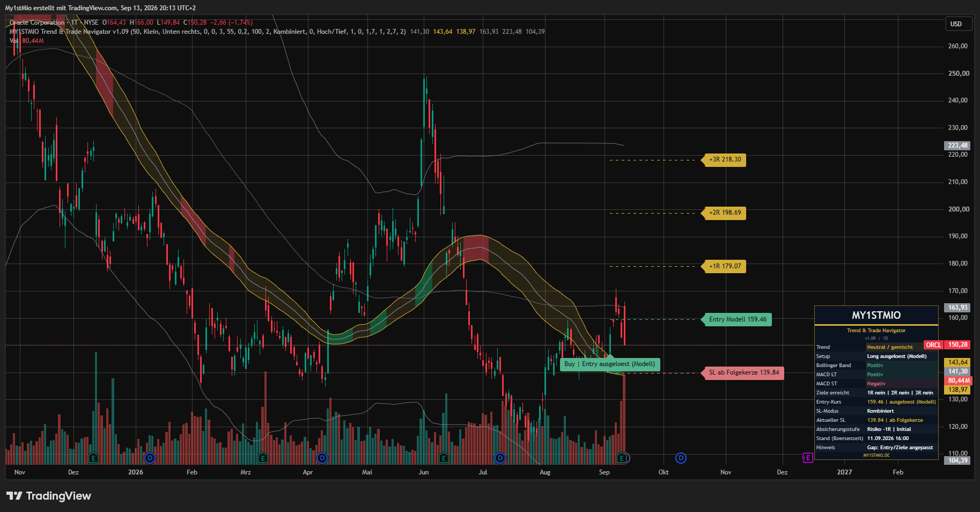Click the 223,48 price axis tag
The height and width of the screenshot is (512, 980).
pyautogui.click(x=957, y=145)
